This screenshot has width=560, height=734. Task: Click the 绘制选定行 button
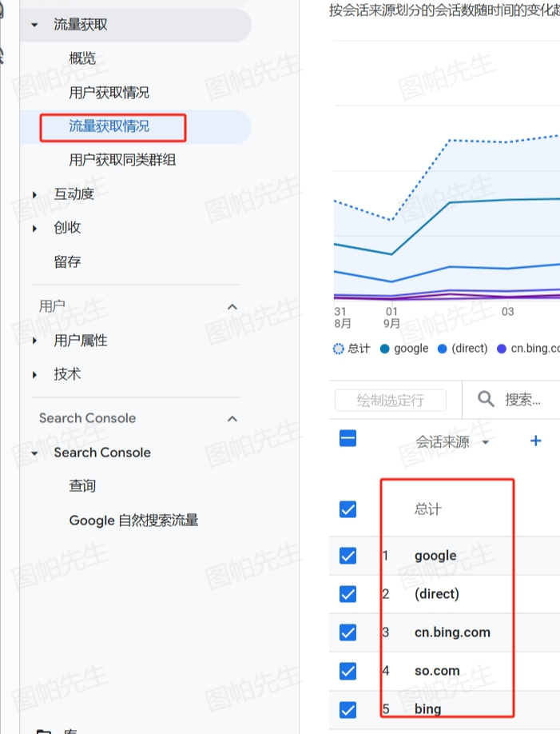point(391,400)
